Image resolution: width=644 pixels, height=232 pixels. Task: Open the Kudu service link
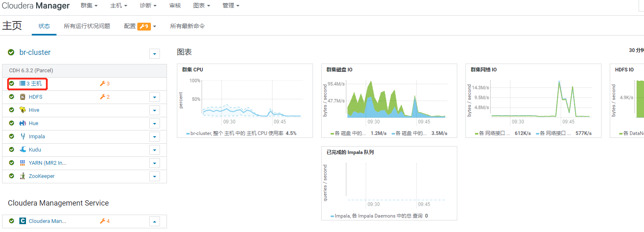(x=35, y=150)
